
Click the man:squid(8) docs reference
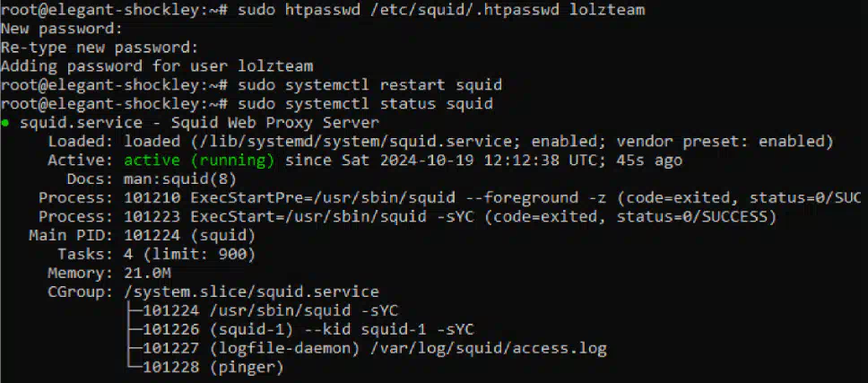[x=180, y=180]
